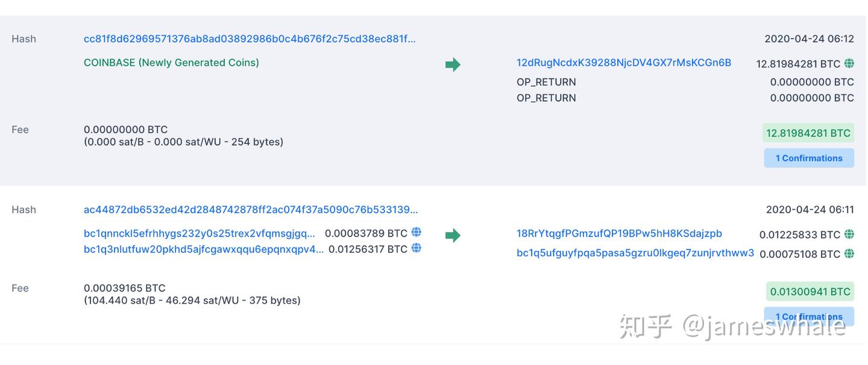Click 1 Confirmations button for COINBASE transaction
This screenshot has height=365, width=868.
click(x=809, y=158)
